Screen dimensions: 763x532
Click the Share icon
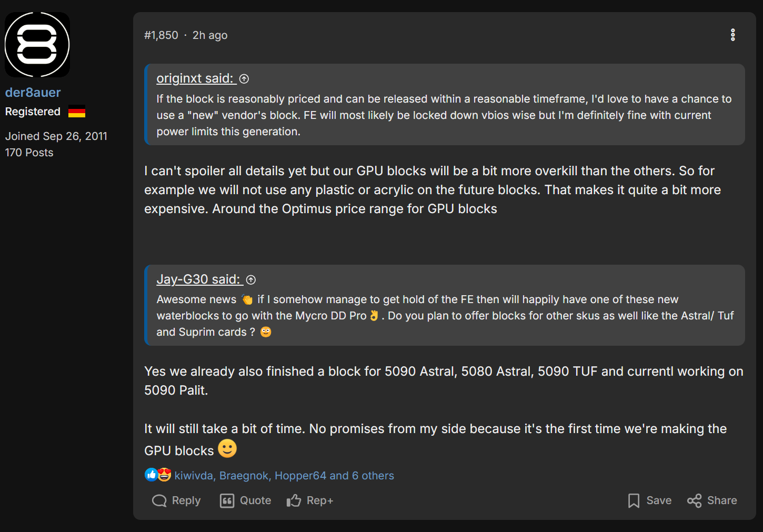coord(694,500)
